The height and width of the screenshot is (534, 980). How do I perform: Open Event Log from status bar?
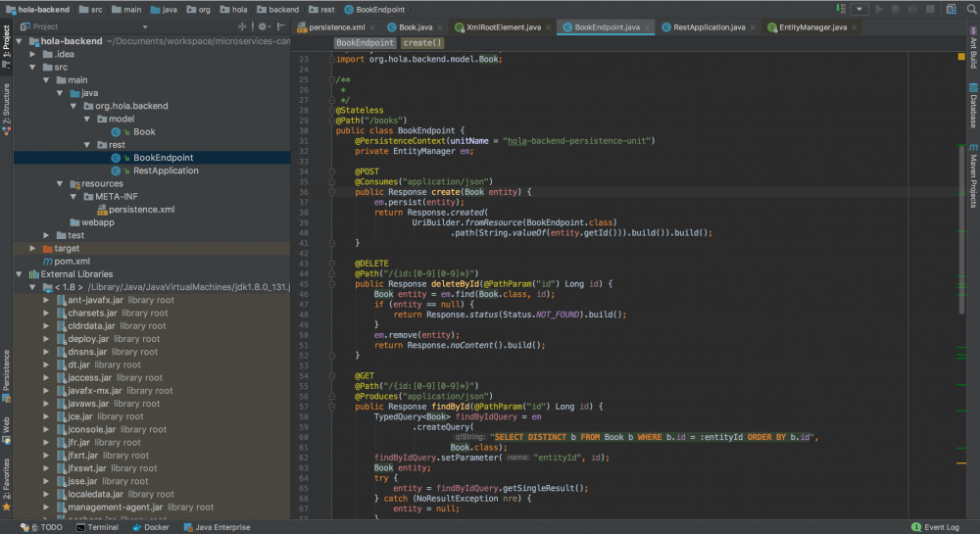click(x=940, y=527)
